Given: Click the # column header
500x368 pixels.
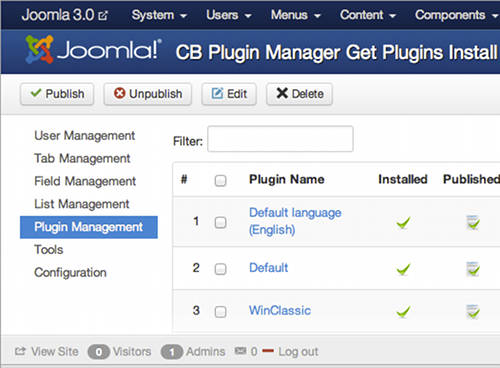Looking at the screenshot, I should tap(184, 179).
